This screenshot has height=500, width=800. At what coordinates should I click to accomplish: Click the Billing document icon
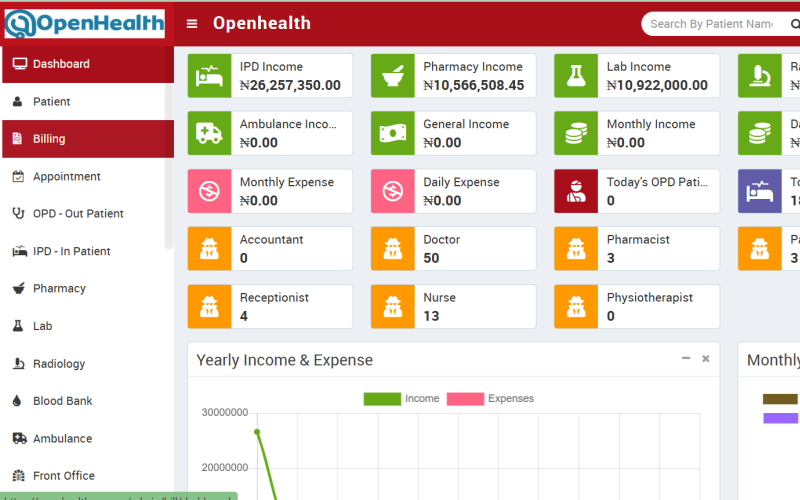(17, 138)
